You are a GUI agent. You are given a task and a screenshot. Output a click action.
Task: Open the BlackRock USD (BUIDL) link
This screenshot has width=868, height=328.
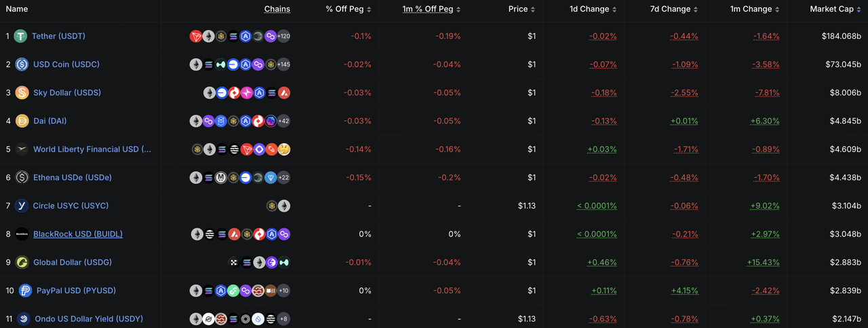pos(78,234)
